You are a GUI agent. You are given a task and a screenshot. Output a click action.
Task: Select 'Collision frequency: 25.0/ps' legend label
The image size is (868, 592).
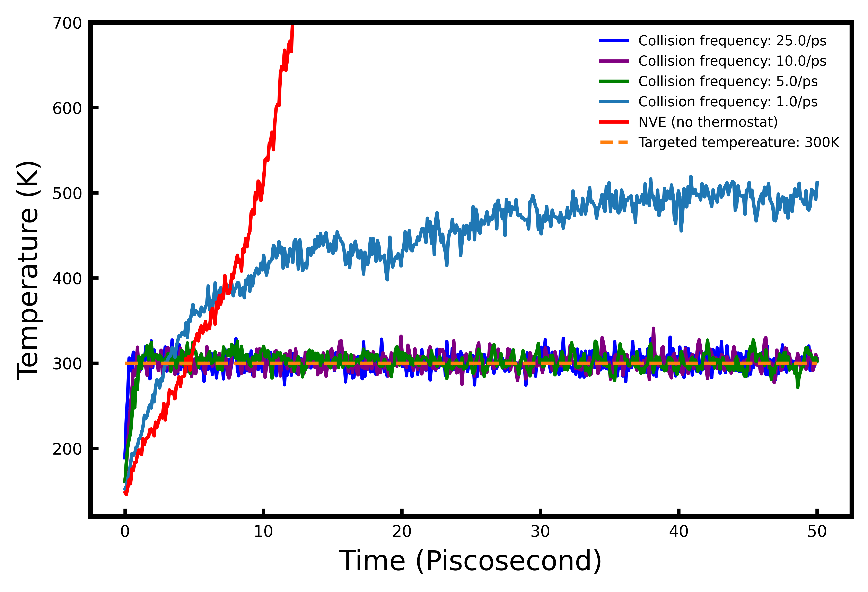732,41
